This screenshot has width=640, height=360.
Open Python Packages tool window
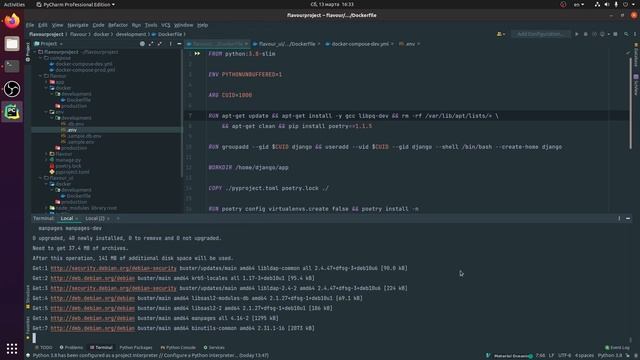pyautogui.click(x=136, y=348)
